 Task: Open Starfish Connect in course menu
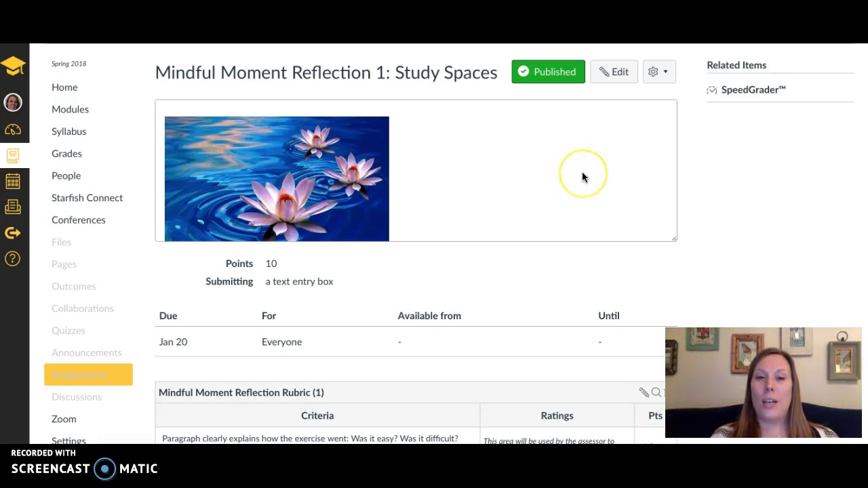[x=87, y=198]
